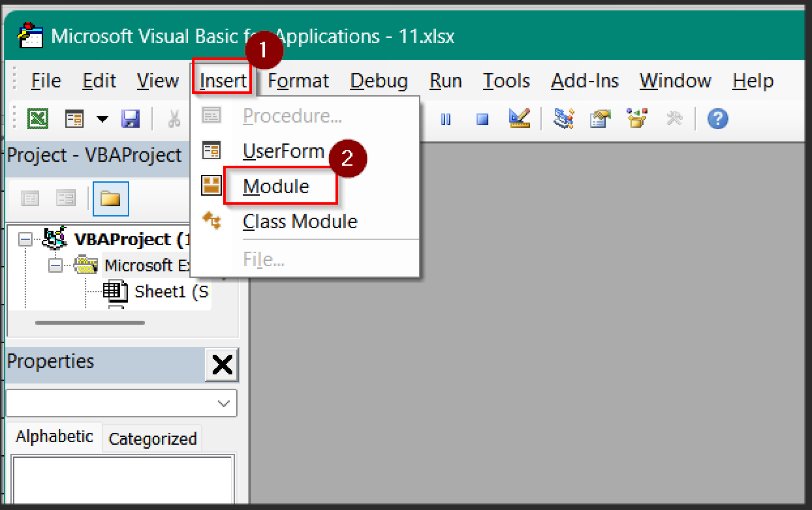Open the Properties Window toolbar icon
812x510 pixels.
[x=600, y=118]
